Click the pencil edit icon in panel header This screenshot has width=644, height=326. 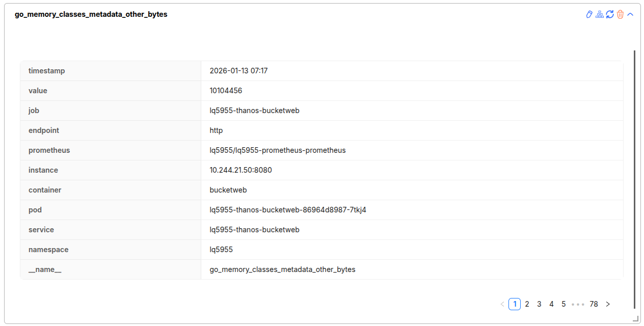pyautogui.click(x=589, y=14)
